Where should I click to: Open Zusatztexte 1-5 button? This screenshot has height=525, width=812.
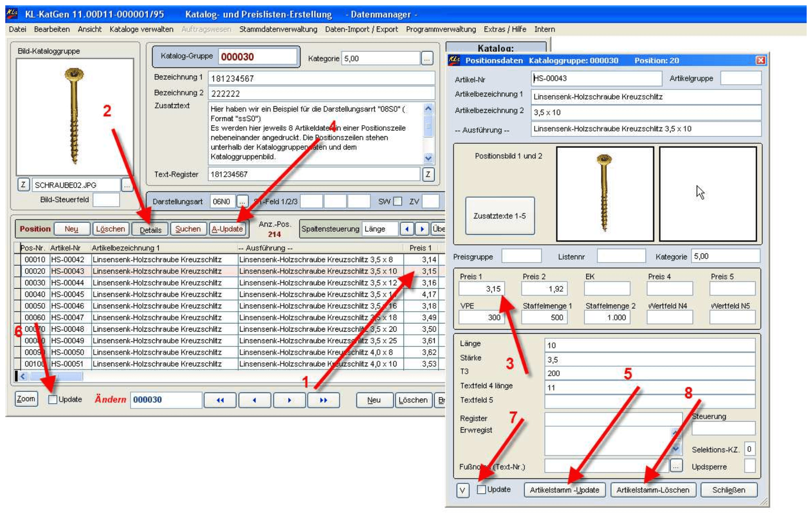click(500, 216)
